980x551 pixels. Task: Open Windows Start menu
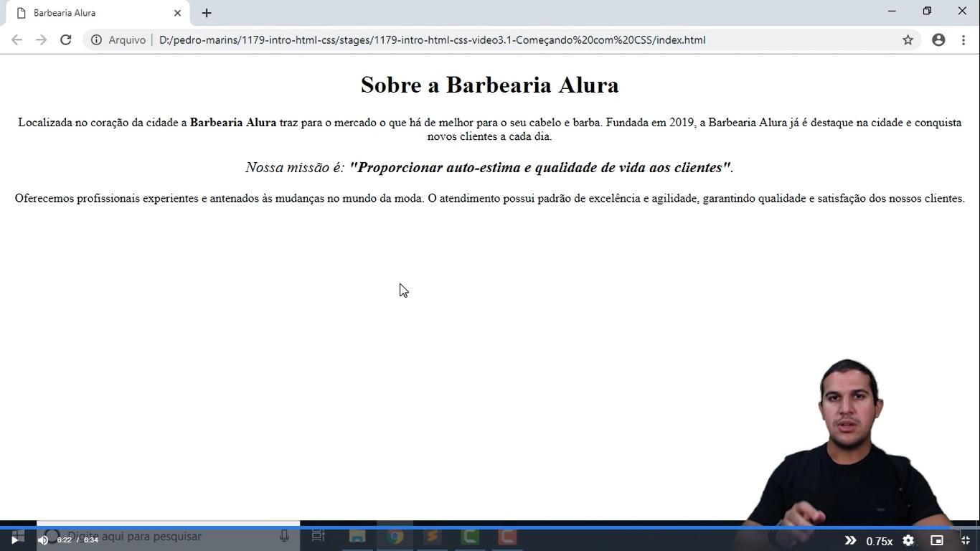(19, 536)
